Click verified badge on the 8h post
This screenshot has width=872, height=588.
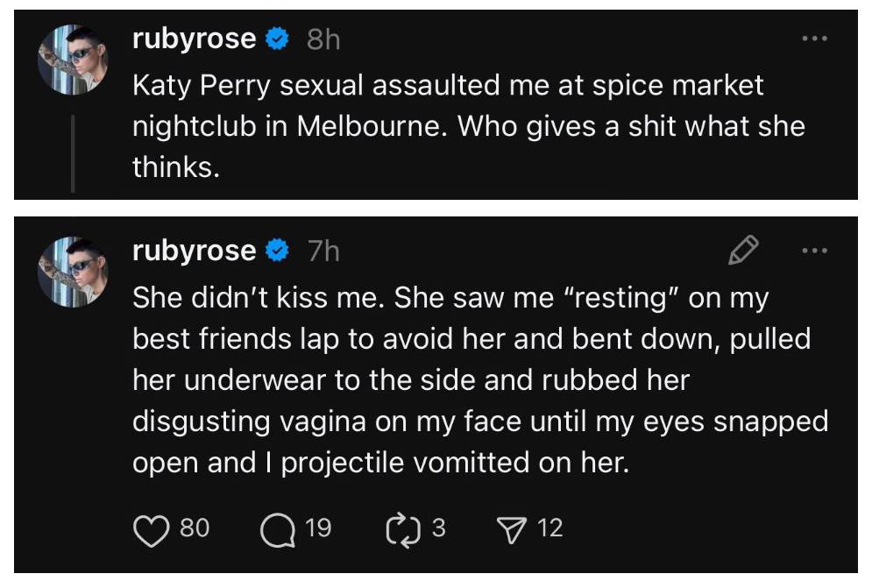278,39
